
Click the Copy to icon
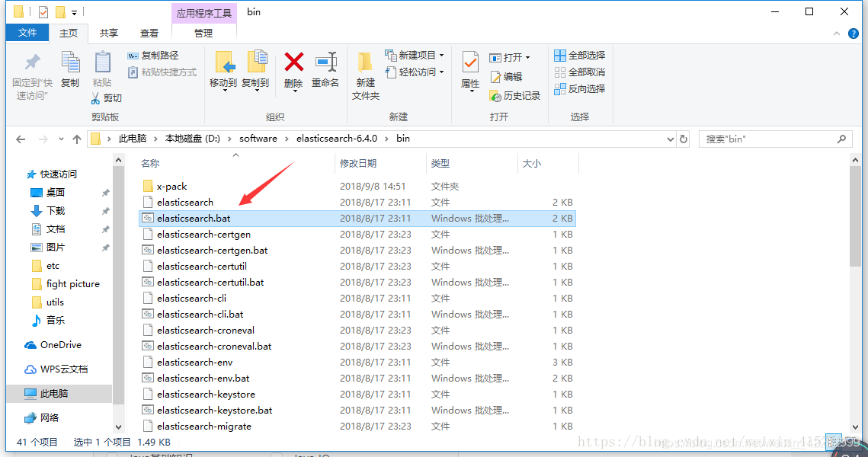click(x=256, y=62)
